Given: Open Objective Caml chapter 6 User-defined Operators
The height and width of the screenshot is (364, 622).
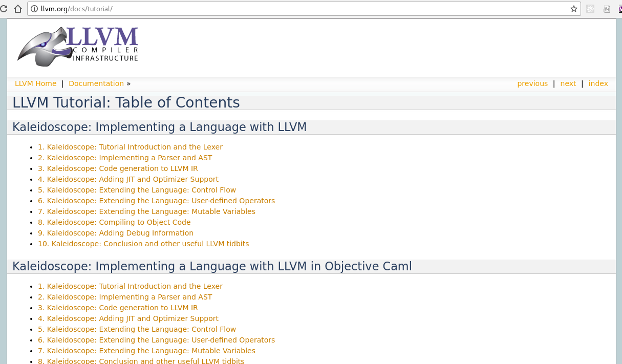Looking at the screenshot, I should click(x=156, y=340).
